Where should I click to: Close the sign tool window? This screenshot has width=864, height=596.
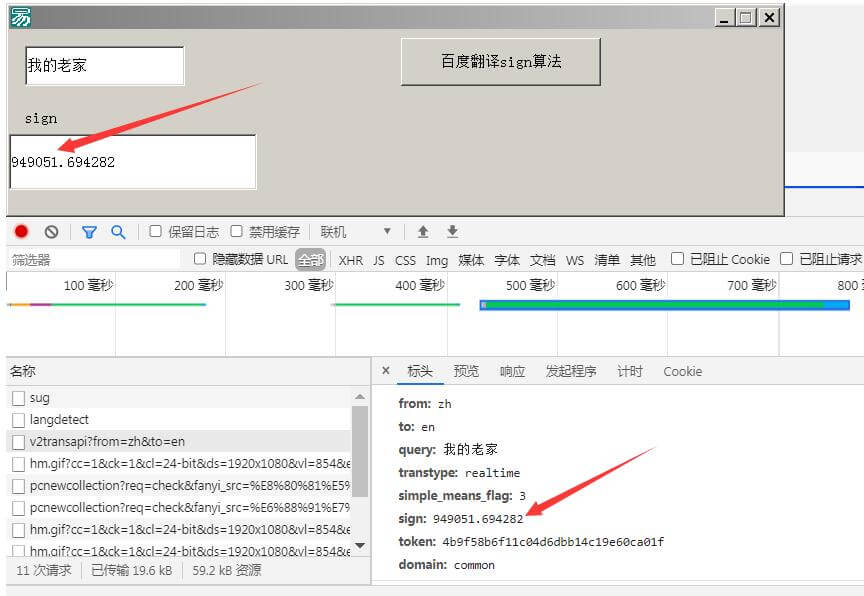click(x=769, y=18)
